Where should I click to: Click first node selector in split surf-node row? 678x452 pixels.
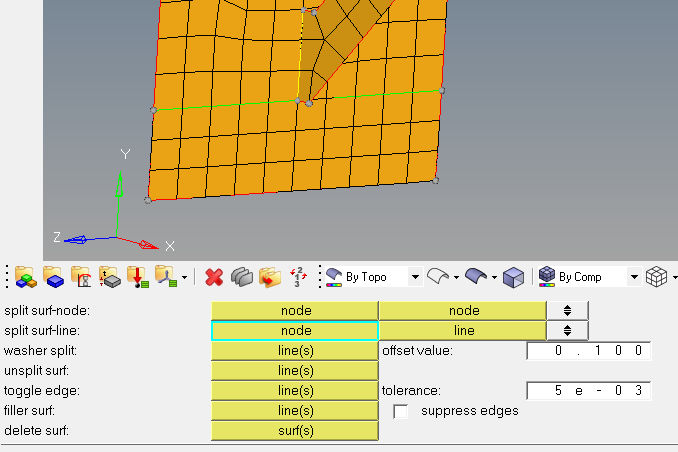point(295,311)
